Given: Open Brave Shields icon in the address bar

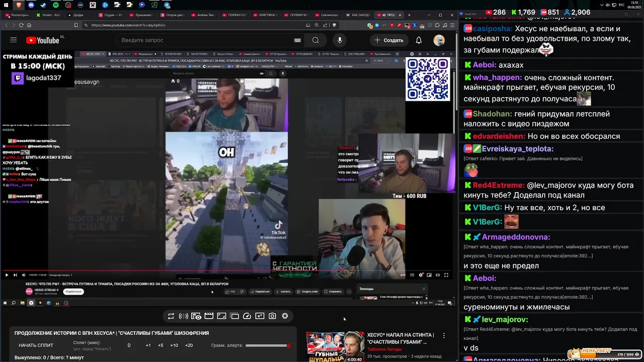Looking at the screenshot, I should pos(333,25).
